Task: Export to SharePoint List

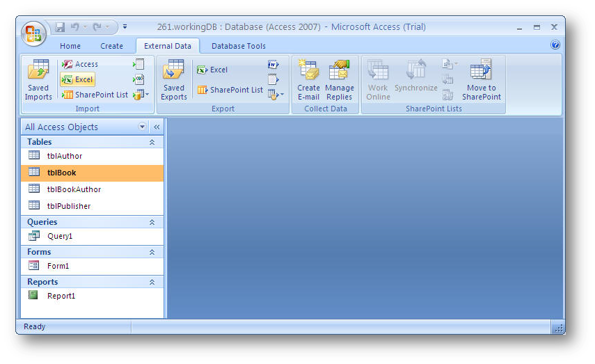Action: coord(230,90)
